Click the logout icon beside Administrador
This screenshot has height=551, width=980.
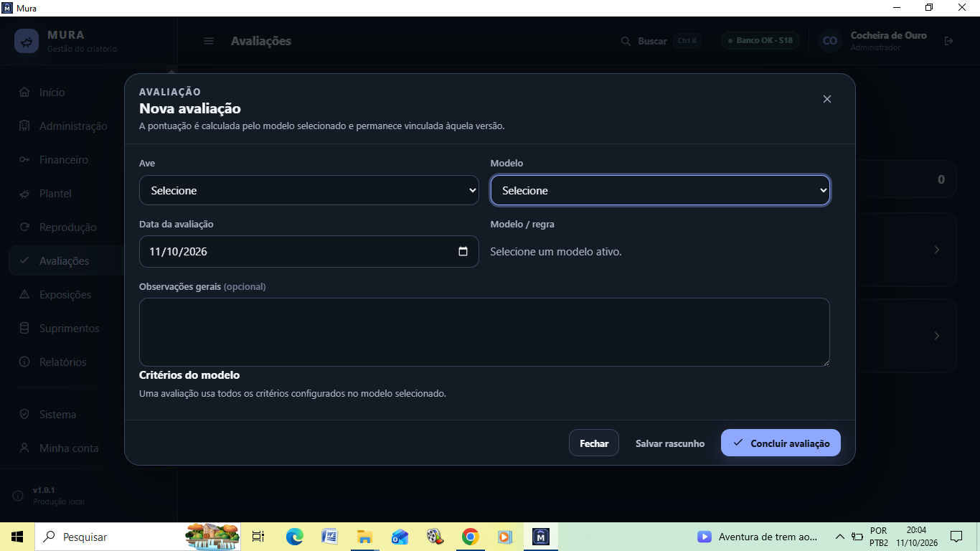pos(949,41)
